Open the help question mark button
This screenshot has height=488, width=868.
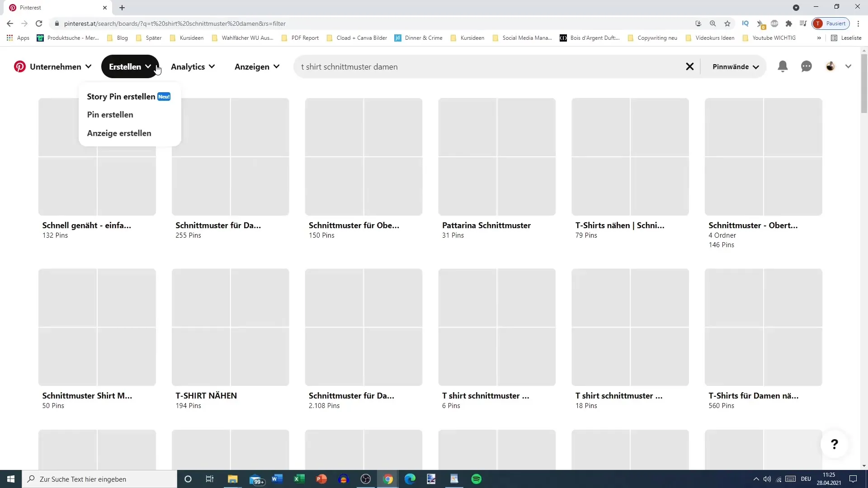835,444
